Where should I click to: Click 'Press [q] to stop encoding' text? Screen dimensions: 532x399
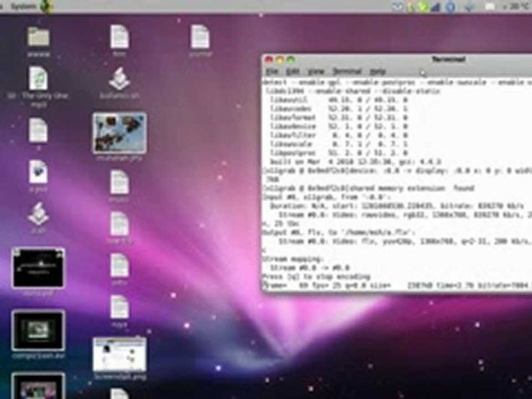316,277
